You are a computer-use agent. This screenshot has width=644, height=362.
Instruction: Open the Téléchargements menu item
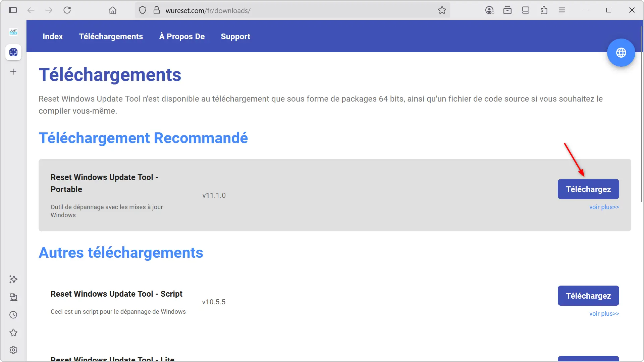(x=111, y=36)
